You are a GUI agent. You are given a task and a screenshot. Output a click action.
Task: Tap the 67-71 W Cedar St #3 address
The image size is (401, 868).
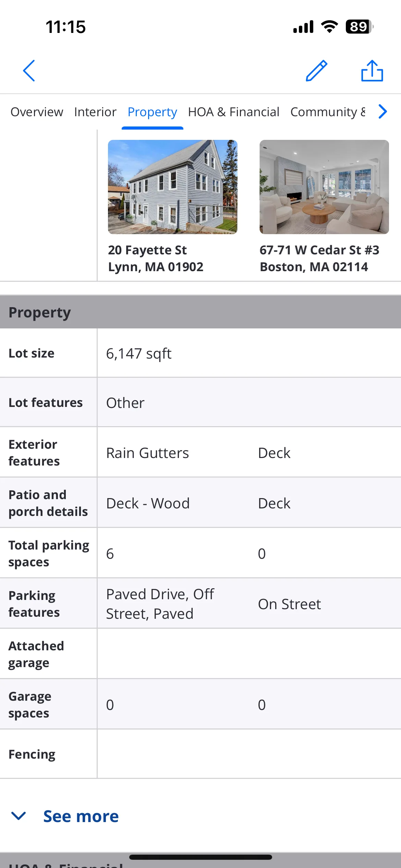point(319,258)
